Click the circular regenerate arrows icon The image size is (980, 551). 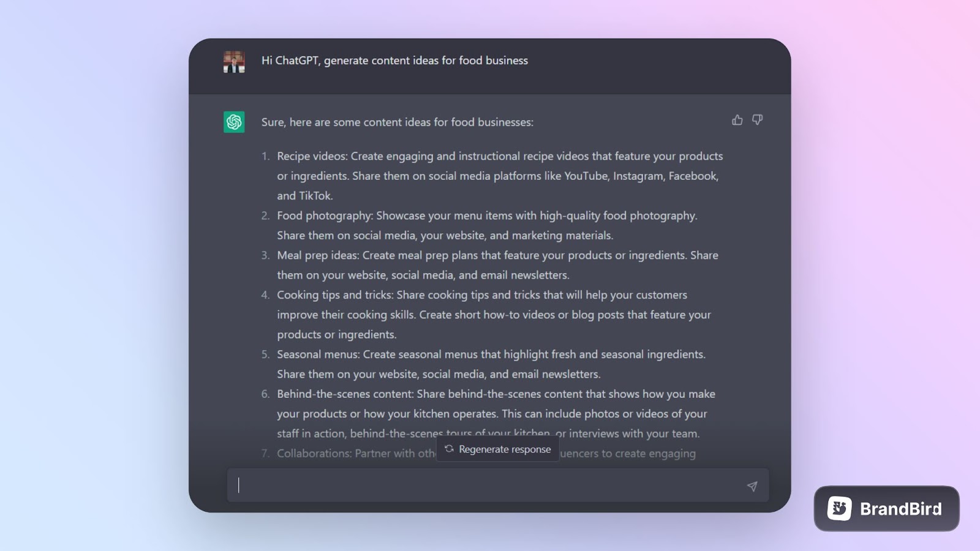click(x=449, y=449)
